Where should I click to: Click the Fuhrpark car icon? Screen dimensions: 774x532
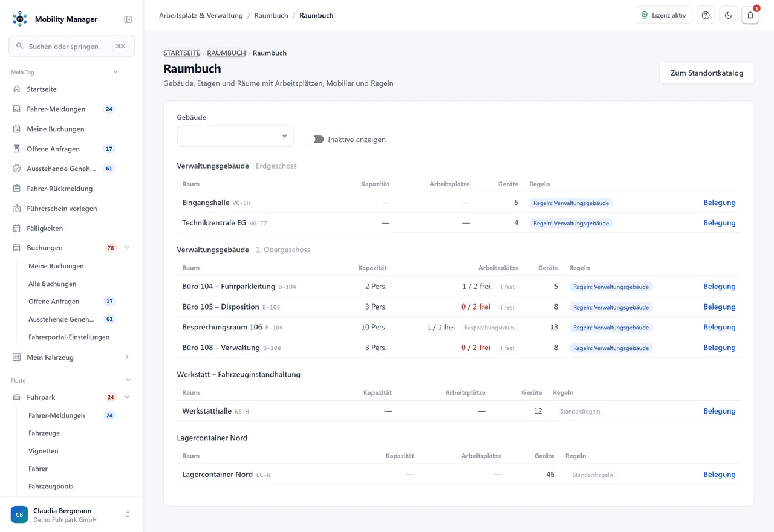tap(17, 397)
